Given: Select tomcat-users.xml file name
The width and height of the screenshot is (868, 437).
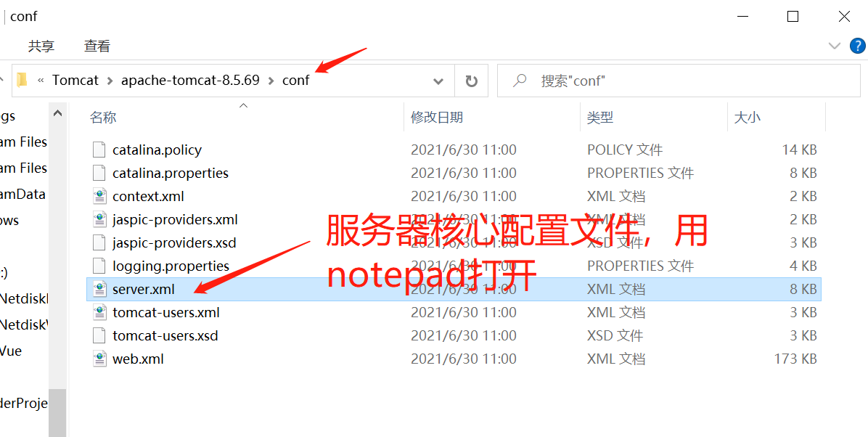Looking at the screenshot, I should pos(166,312).
